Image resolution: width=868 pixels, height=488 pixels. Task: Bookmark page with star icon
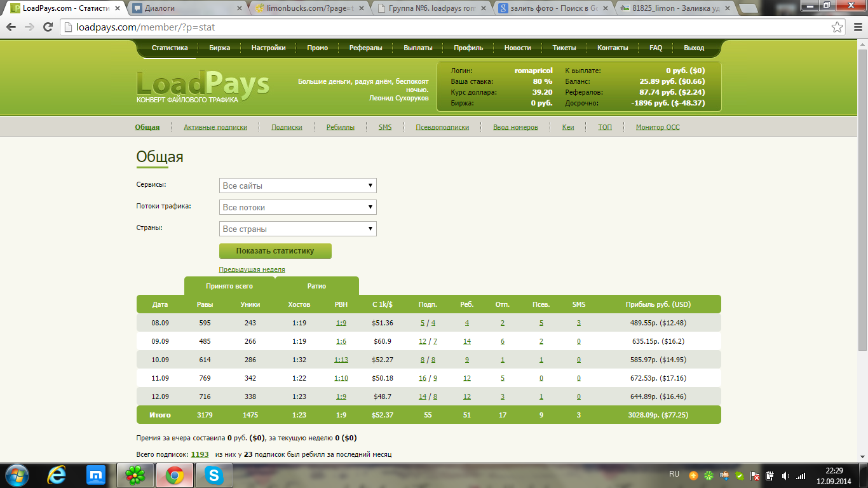[837, 27]
